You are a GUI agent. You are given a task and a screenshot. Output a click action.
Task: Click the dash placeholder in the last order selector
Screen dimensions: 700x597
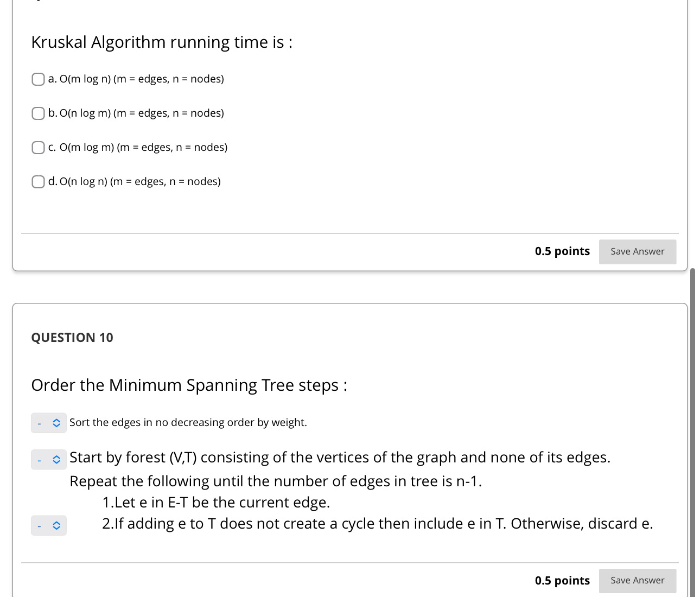(39, 525)
